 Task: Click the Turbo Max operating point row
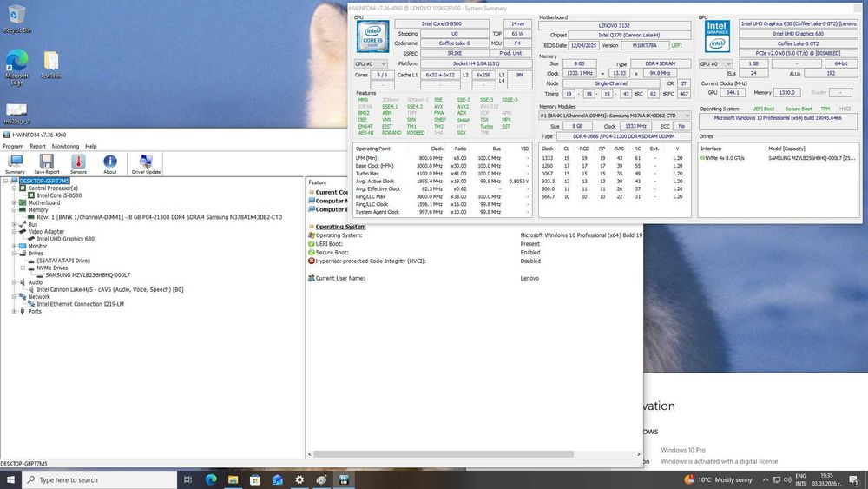pos(443,174)
